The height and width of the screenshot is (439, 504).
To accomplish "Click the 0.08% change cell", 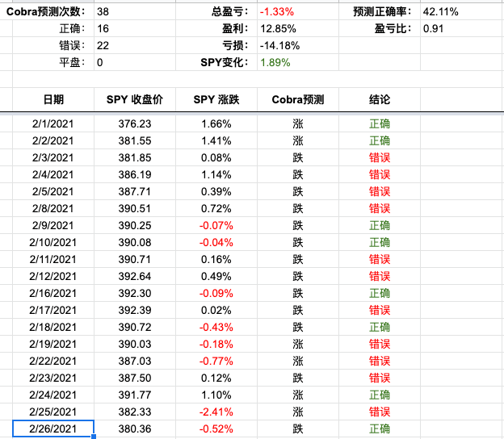I will 216,157.
